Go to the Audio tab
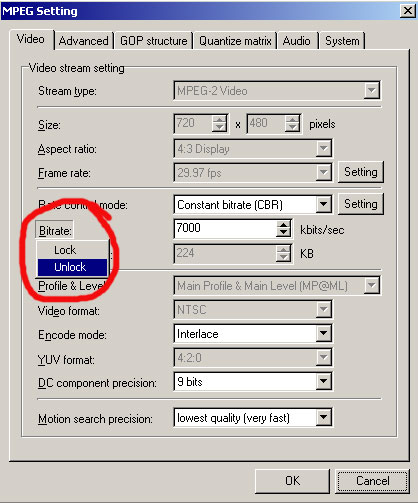This screenshot has width=418, height=503. click(297, 41)
